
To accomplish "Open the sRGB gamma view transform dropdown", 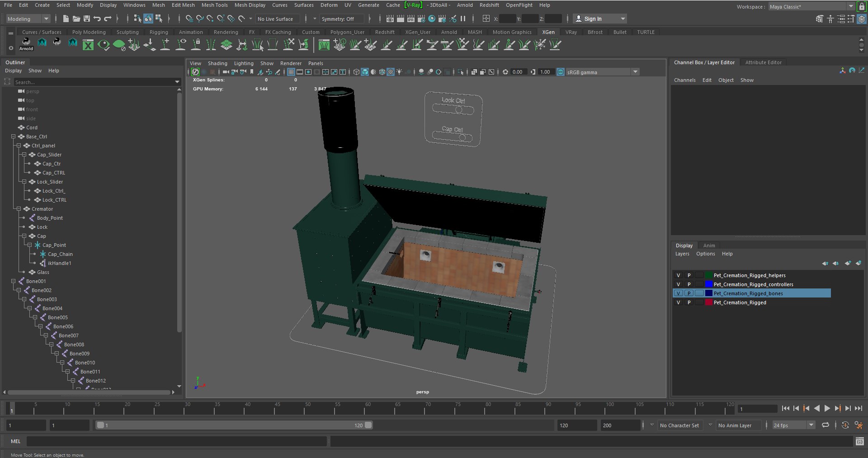I will [x=602, y=72].
